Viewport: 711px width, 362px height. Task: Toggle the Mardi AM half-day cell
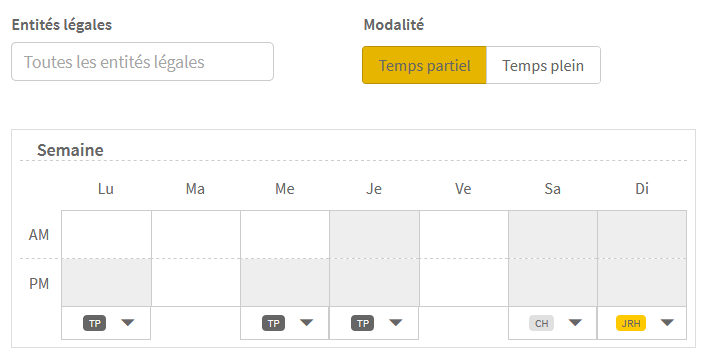coord(196,235)
